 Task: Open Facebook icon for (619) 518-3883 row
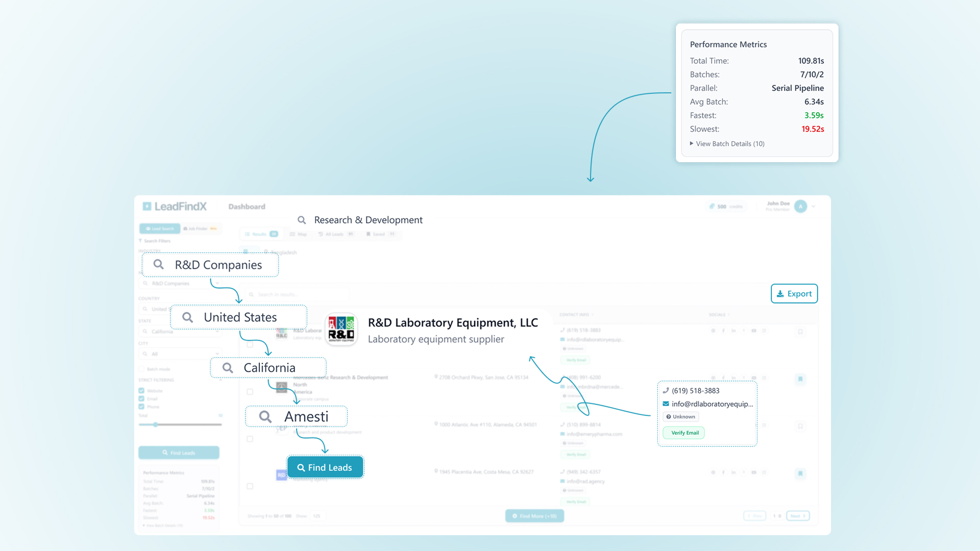tap(723, 331)
